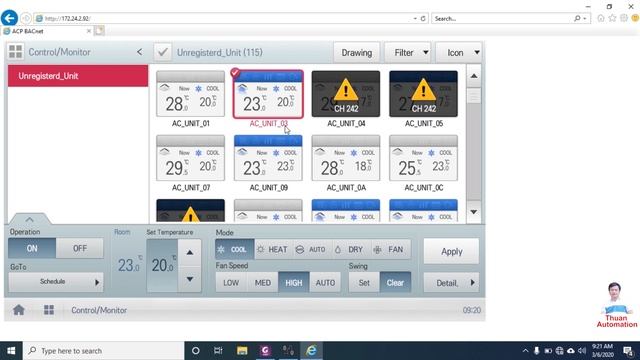
Task: Turn operation ON
Action: 32,248
